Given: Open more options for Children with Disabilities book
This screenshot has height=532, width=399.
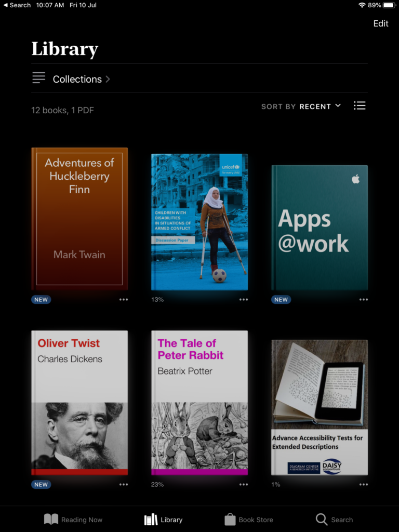Looking at the screenshot, I should [x=244, y=300].
